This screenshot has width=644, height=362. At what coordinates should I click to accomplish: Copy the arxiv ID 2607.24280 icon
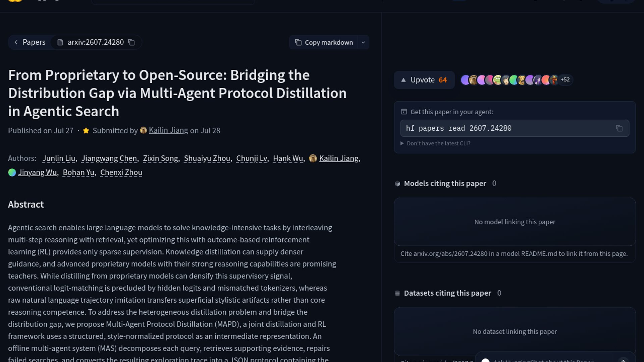pyautogui.click(x=131, y=43)
